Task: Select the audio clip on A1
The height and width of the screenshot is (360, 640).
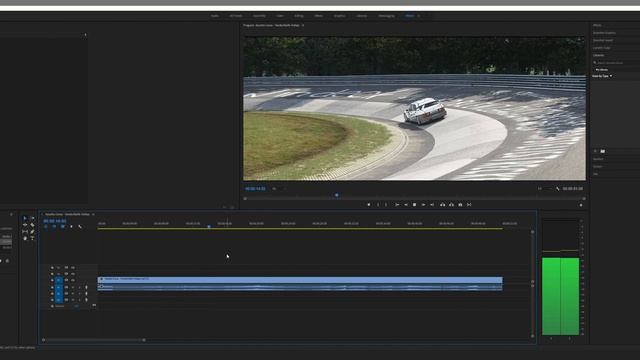Action: click(x=300, y=287)
